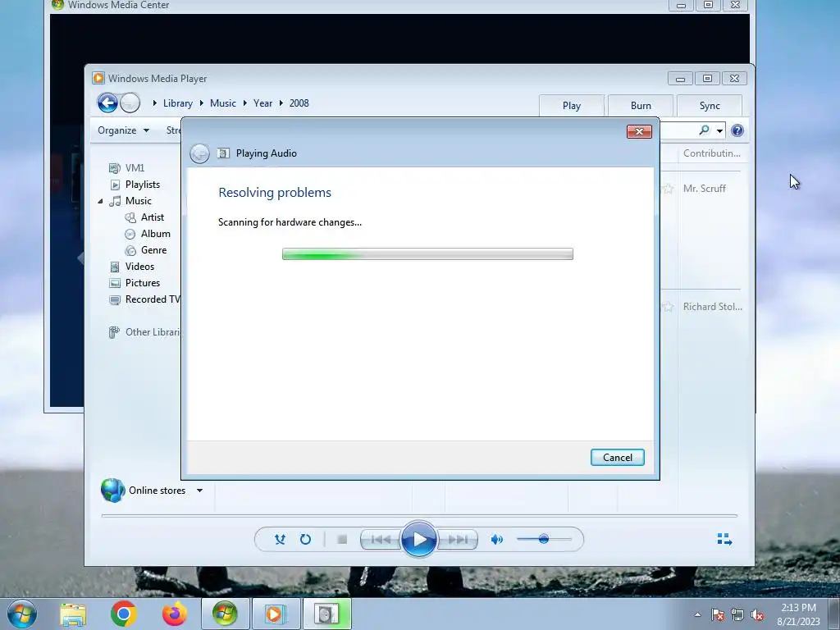
Task: Switch to Now Playing view icon
Action: 724,539
